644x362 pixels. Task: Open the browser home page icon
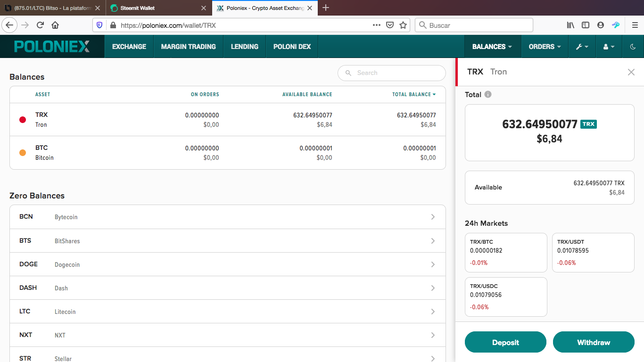point(55,25)
